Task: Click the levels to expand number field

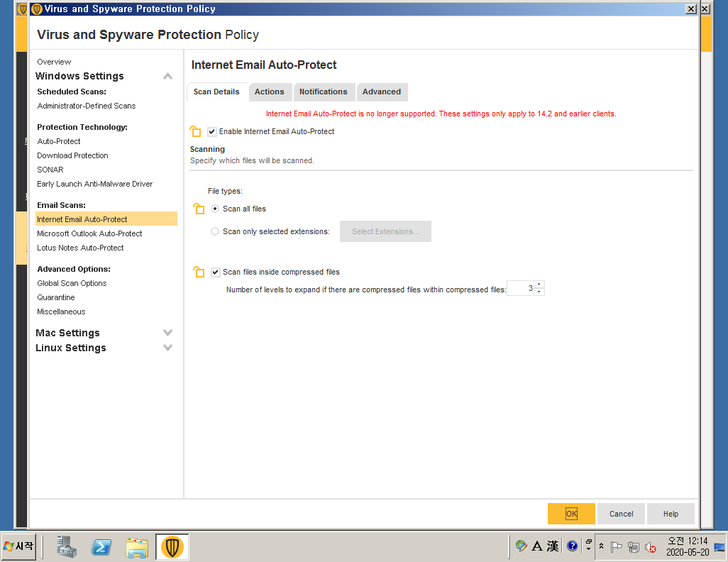Action: [521, 288]
